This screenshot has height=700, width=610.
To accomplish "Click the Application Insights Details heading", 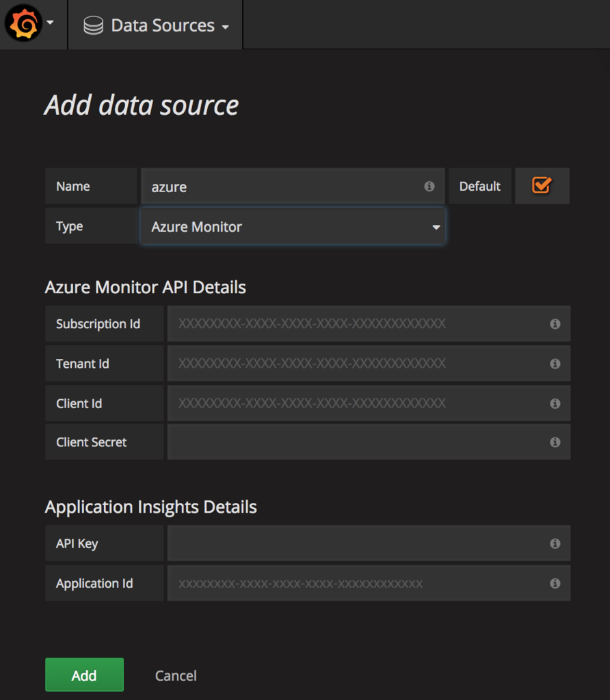I will coord(151,507).
